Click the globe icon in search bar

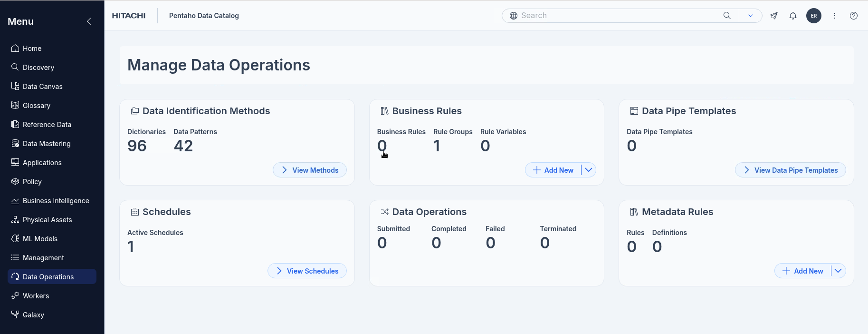pyautogui.click(x=514, y=16)
